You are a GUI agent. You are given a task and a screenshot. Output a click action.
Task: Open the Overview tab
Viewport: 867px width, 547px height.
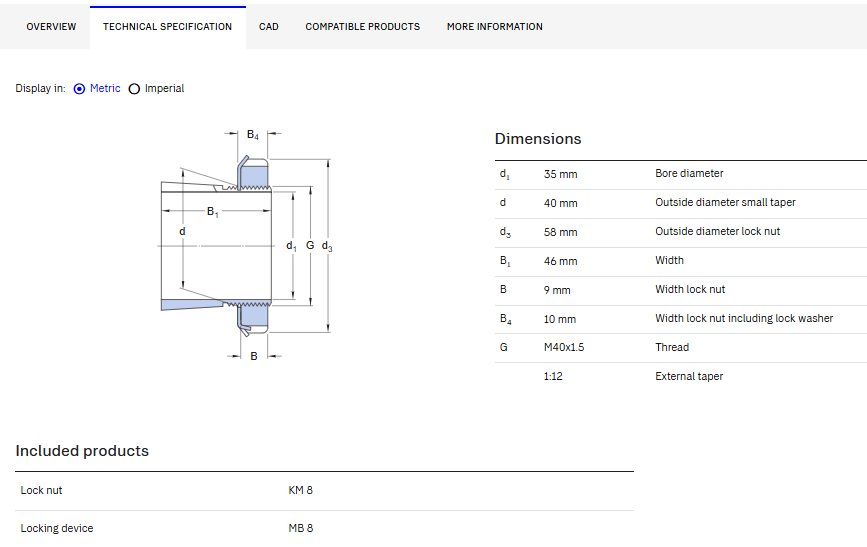(x=51, y=27)
